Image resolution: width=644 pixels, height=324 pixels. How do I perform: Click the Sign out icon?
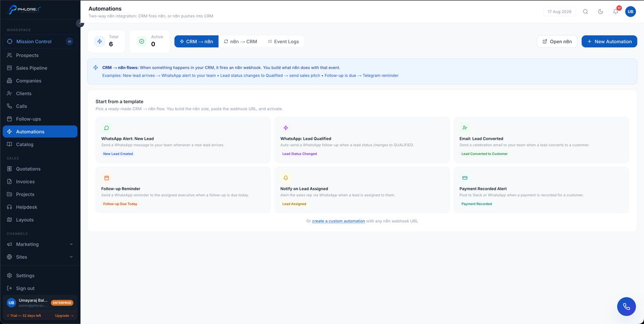10,288
